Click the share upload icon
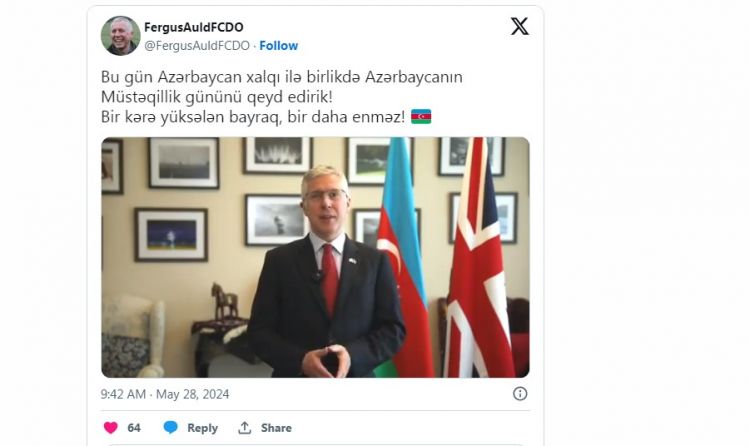Viewport: 750px width, 446px height. pos(244,427)
